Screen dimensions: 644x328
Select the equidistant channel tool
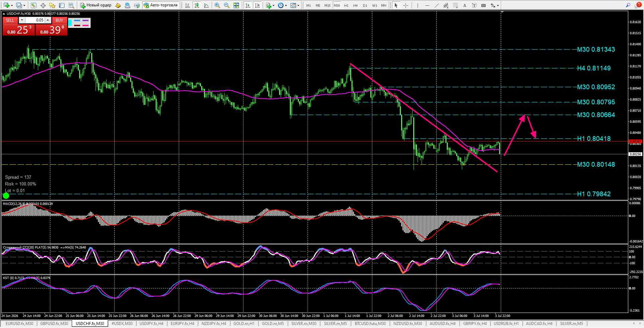point(446,5)
